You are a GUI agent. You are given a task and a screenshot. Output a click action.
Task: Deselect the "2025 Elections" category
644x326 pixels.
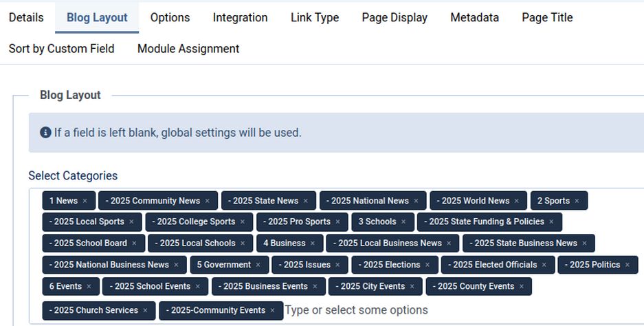427,265
